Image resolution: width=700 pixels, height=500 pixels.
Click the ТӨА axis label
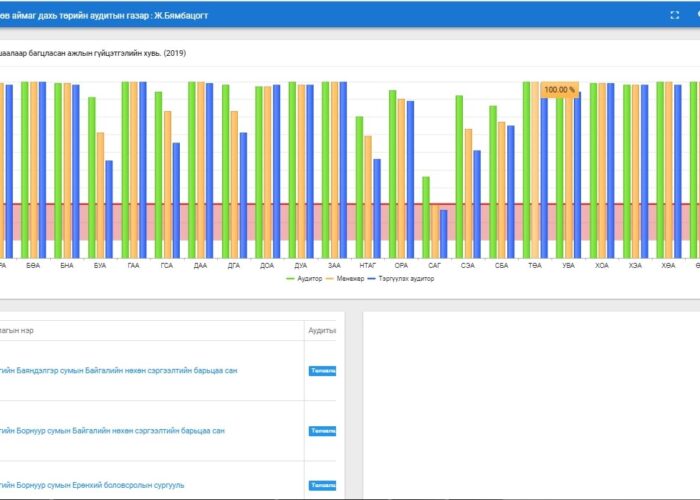pyautogui.click(x=535, y=266)
